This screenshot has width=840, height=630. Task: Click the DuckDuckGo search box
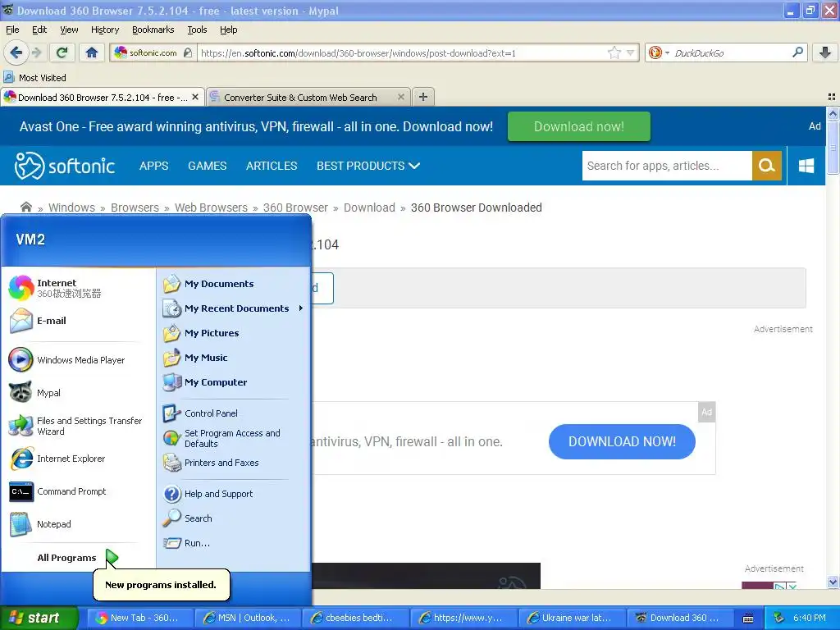[x=731, y=52]
